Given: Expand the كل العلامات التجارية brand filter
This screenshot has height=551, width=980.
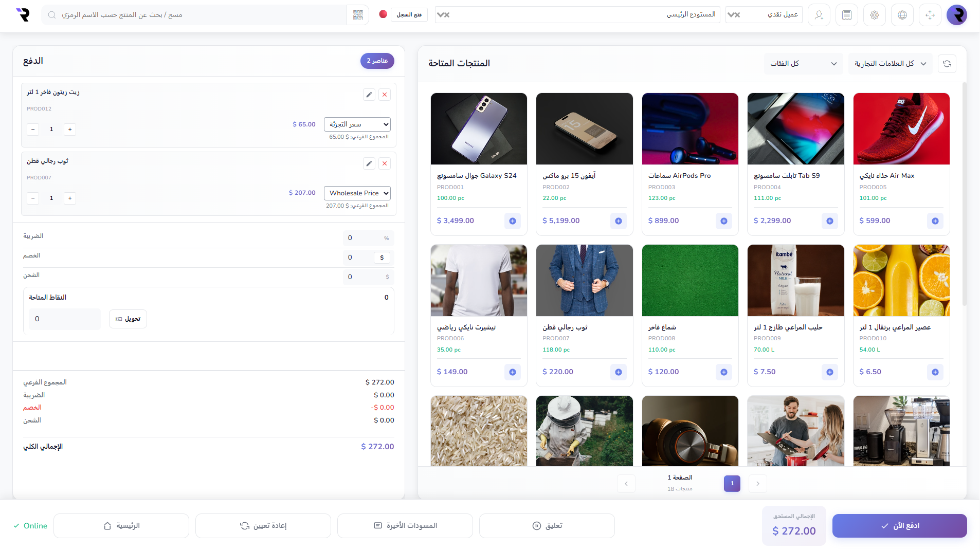Looking at the screenshot, I should click(x=890, y=64).
